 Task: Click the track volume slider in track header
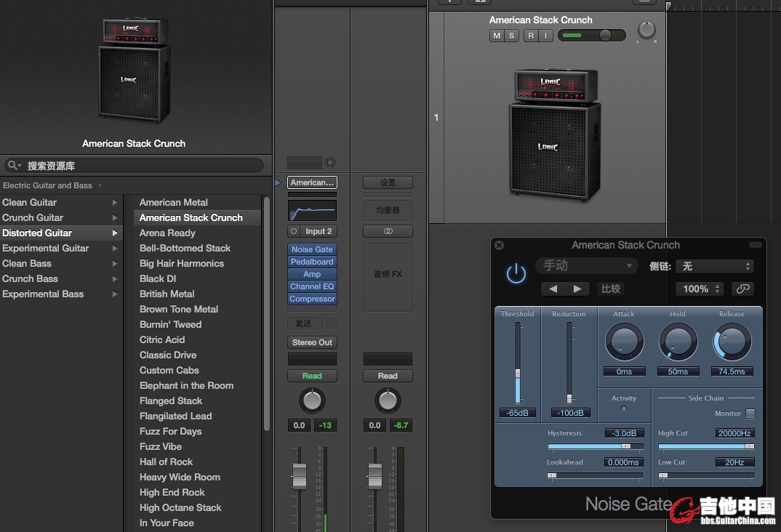point(591,36)
